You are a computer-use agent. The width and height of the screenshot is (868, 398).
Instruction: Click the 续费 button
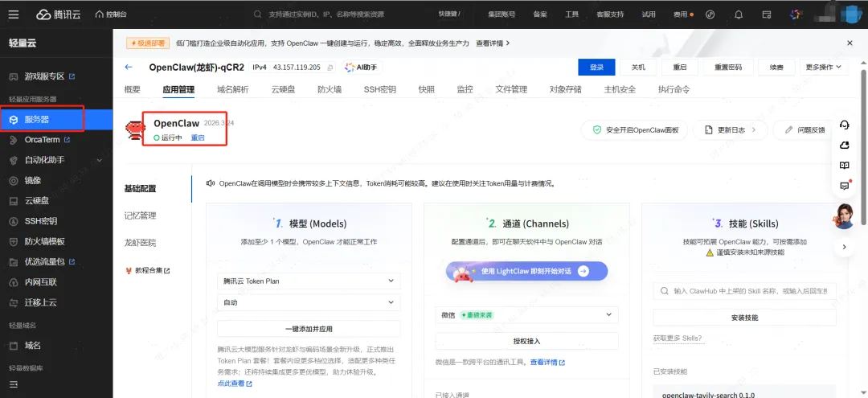coord(776,67)
